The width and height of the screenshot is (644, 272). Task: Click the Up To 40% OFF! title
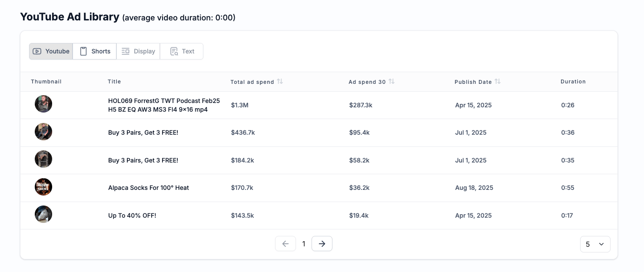click(x=132, y=216)
